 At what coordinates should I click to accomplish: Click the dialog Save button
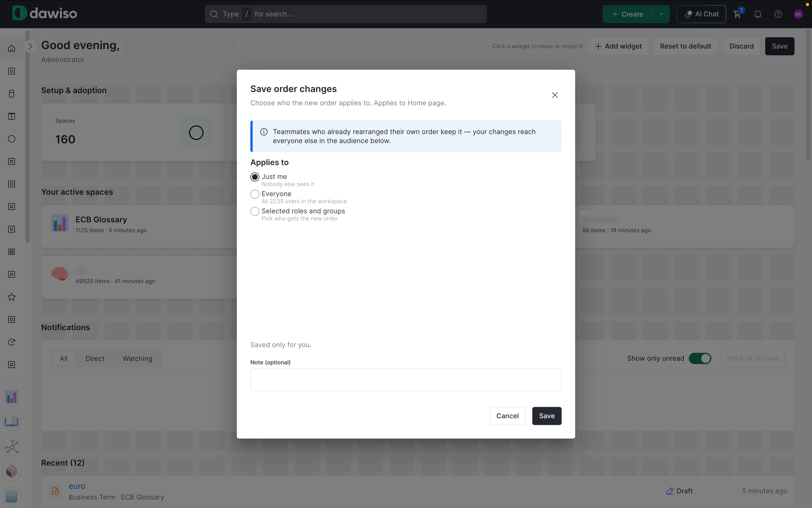(547, 416)
